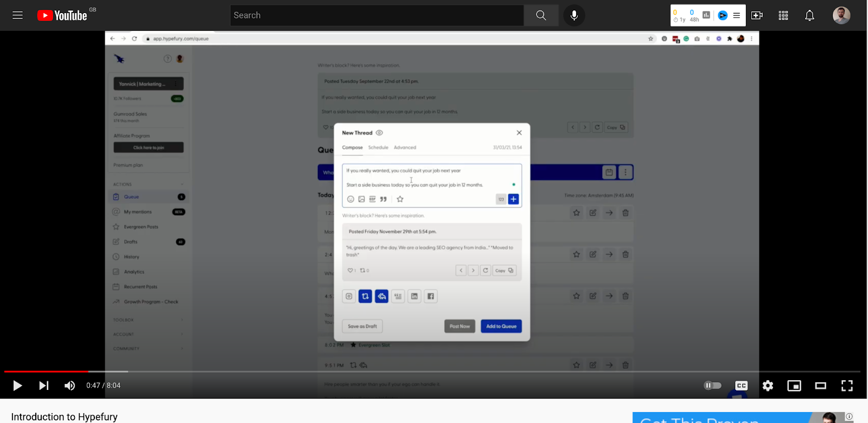Click the Create video camera icon
868x423 pixels.
click(757, 15)
